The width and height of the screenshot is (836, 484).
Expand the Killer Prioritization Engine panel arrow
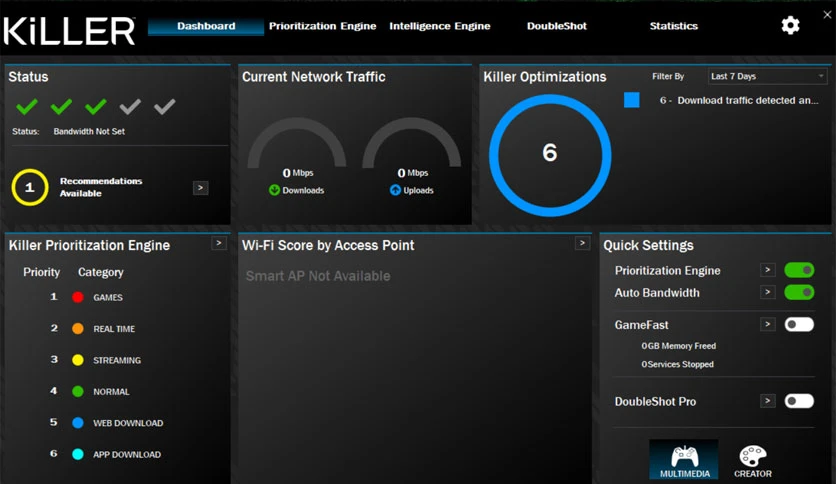click(219, 243)
